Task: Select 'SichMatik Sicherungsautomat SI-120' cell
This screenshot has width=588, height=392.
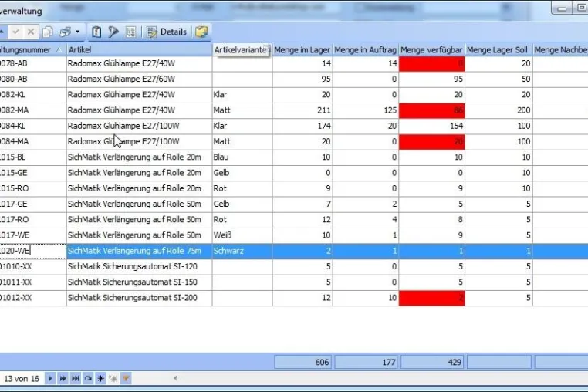Action: click(139, 267)
